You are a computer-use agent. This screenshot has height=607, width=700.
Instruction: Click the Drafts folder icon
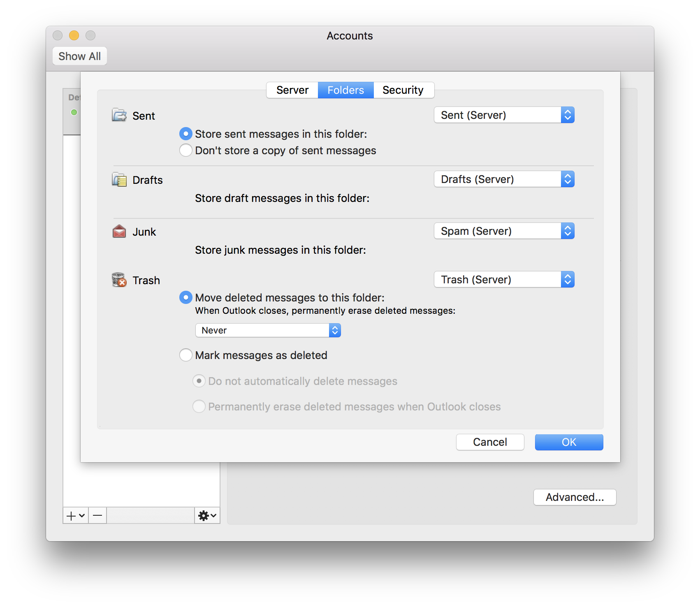point(119,180)
